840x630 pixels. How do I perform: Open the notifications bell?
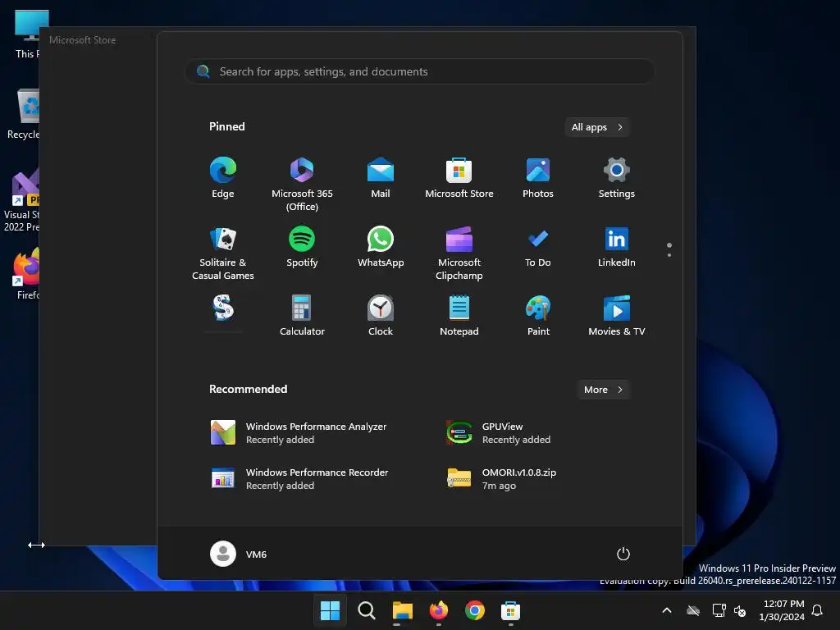click(817, 610)
